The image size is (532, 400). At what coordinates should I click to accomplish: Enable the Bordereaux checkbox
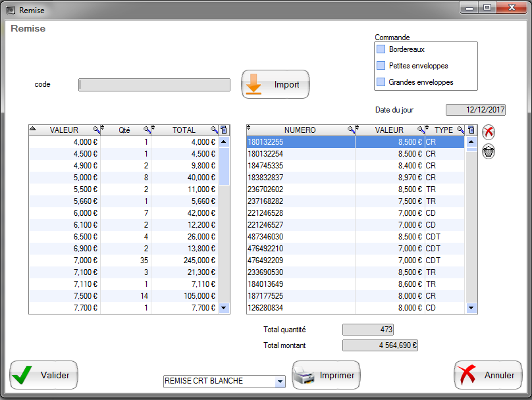[381, 49]
